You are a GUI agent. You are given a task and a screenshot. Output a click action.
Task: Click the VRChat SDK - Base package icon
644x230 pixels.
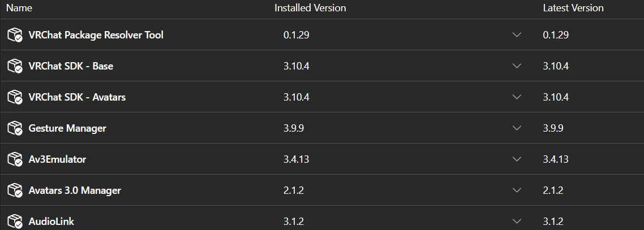[x=15, y=66]
